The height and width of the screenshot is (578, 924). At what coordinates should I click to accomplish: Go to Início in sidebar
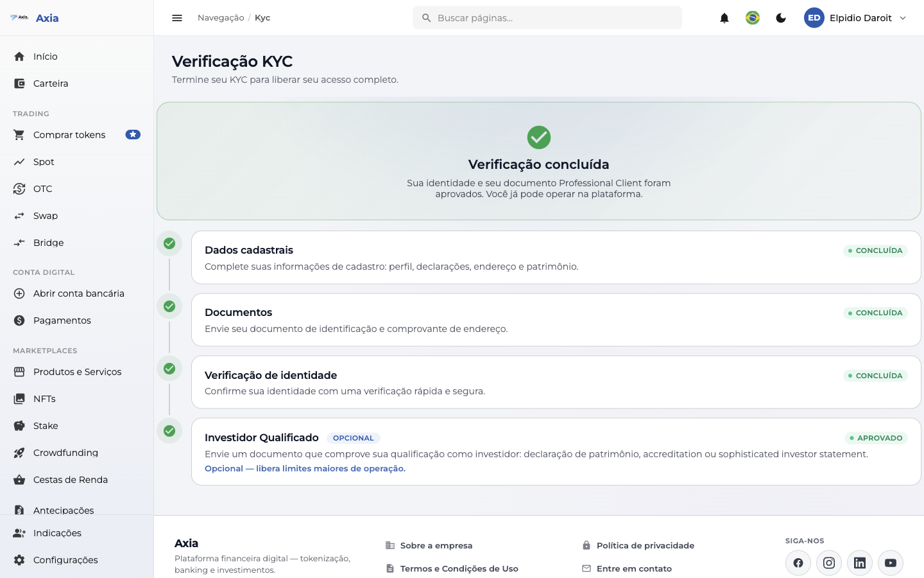click(77, 57)
